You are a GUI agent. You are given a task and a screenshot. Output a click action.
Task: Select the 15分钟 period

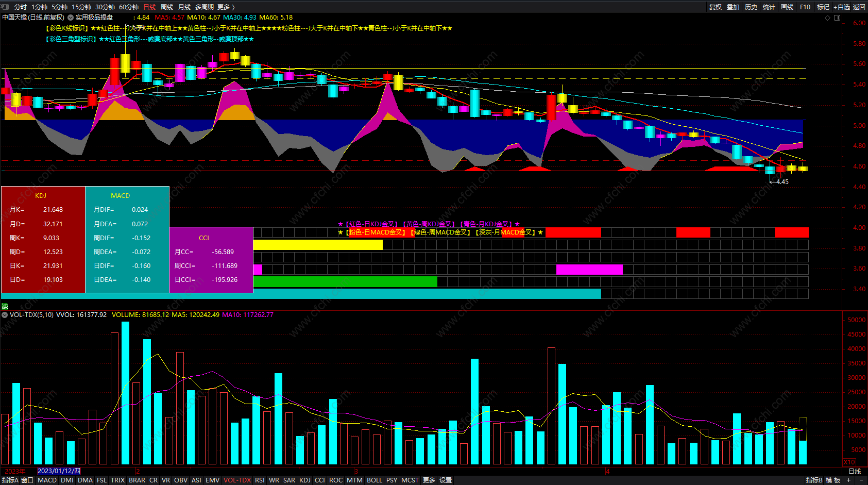point(81,7)
